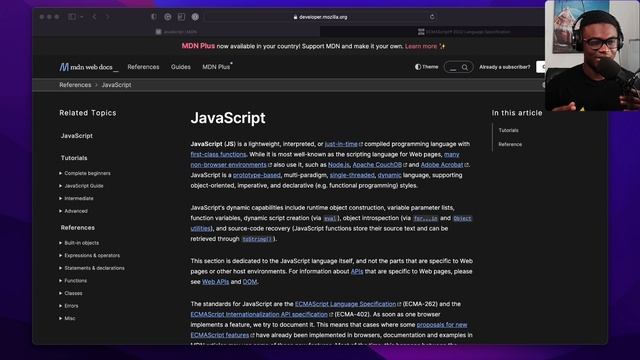Click the magnifier search icon

coord(465,67)
